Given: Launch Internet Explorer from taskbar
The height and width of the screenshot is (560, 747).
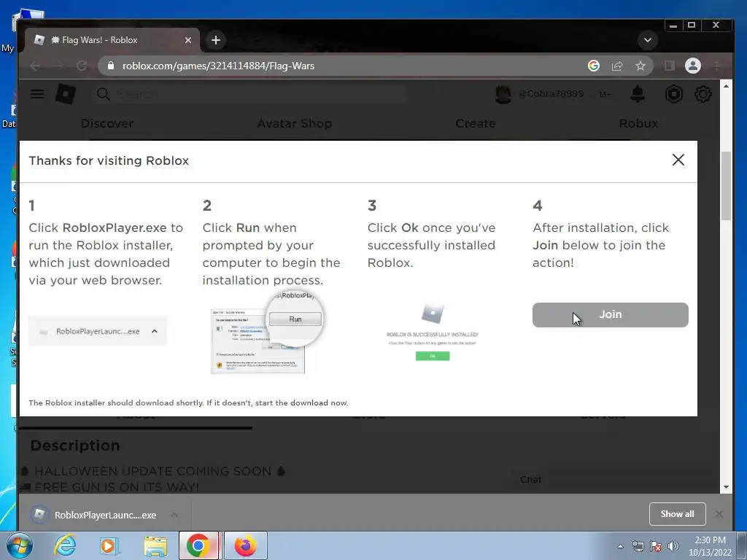Looking at the screenshot, I should pos(65,545).
